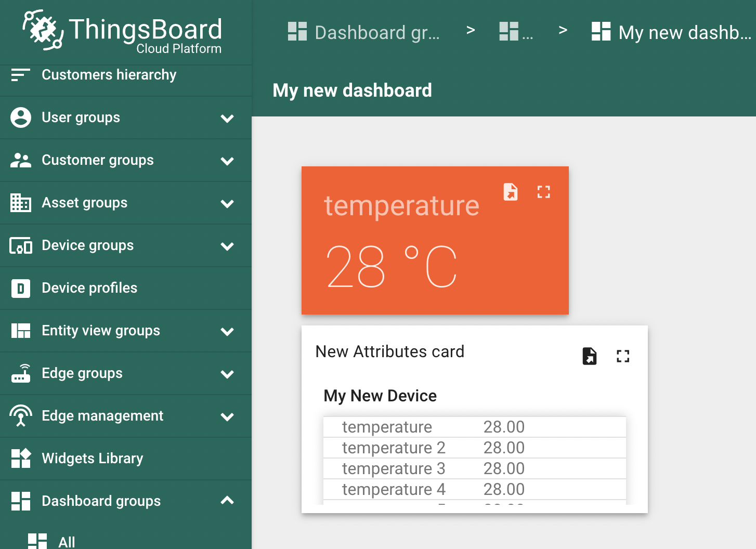Image resolution: width=756 pixels, height=549 pixels.
Task: Click the Entity view groups icon
Action: click(x=20, y=331)
